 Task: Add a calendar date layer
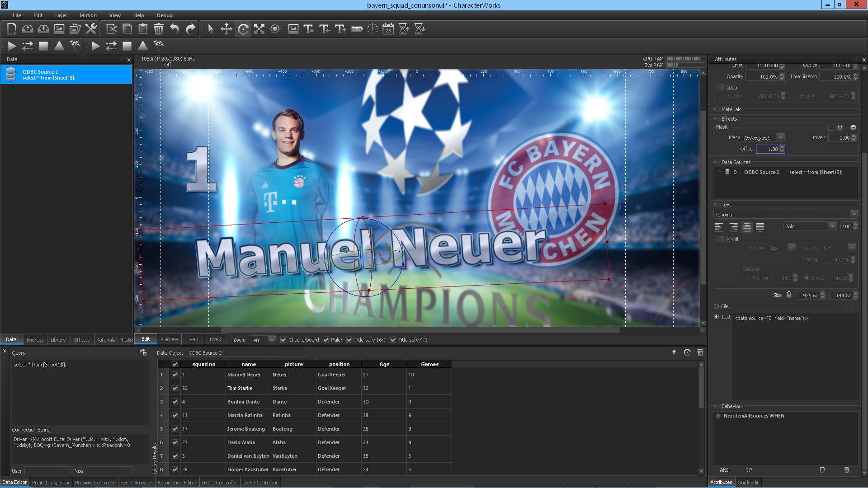coord(388,29)
